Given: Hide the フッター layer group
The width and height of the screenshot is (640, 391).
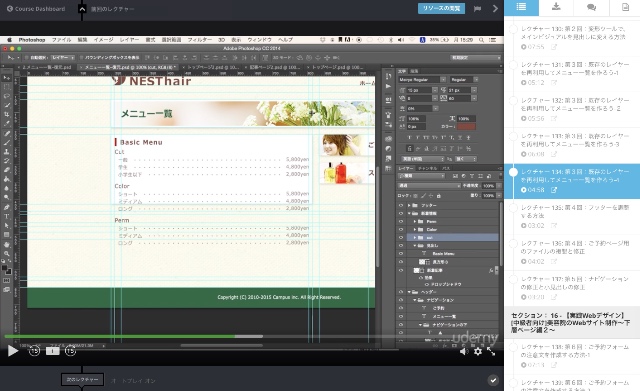Looking at the screenshot, I should click(x=401, y=205).
